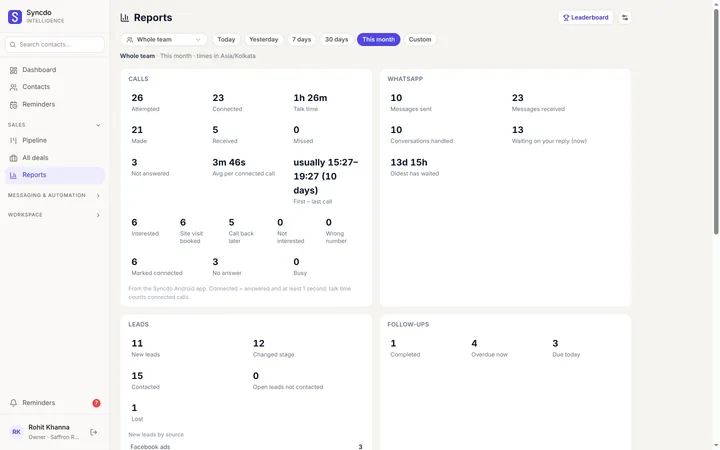This screenshot has height=450, width=720.
Task: Click the Syncdo logo icon
Action: tap(15, 17)
